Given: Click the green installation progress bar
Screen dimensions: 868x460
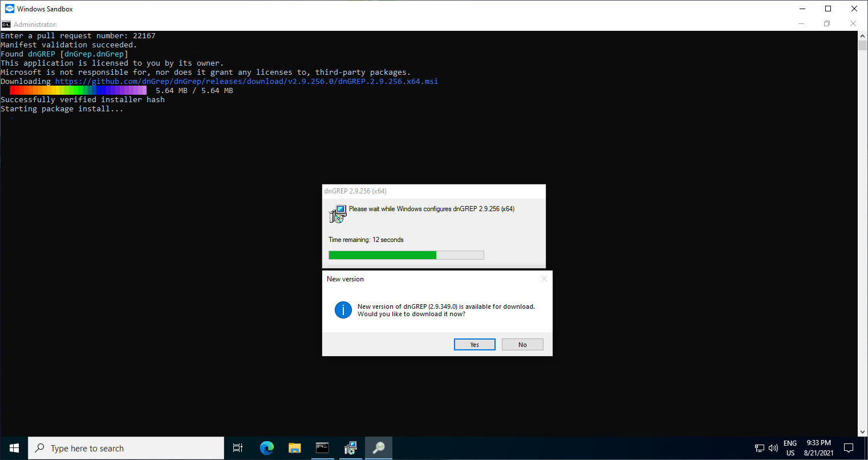Looking at the screenshot, I should click(382, 255).
